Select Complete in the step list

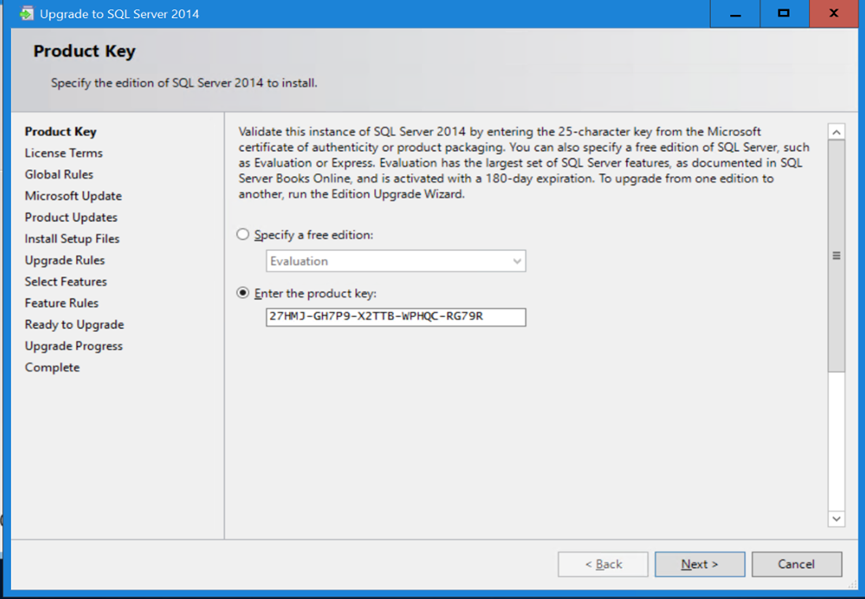click(52, 367)
